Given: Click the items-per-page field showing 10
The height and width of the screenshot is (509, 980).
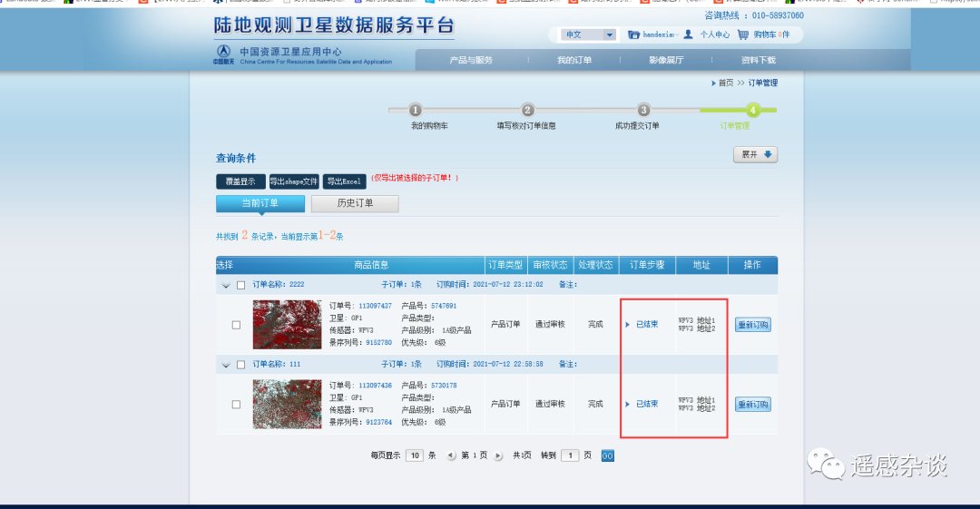Looking at the screenshot, I should point(415,455).
